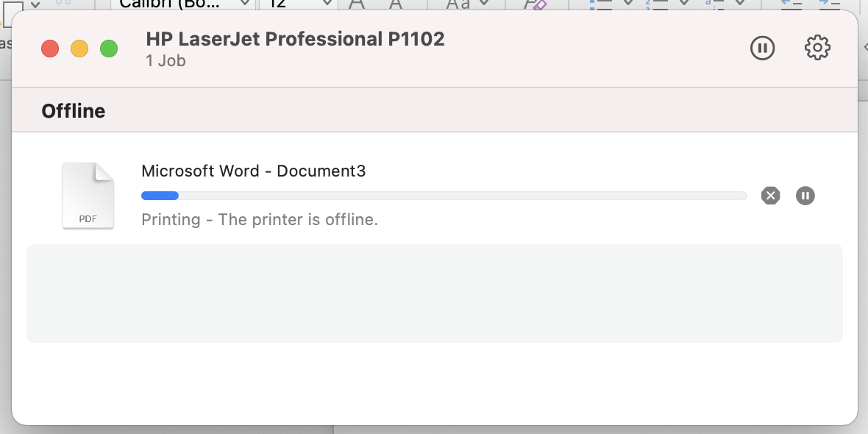Select the PDF document icon
868x434 pixels.
(x=88, y=196)
